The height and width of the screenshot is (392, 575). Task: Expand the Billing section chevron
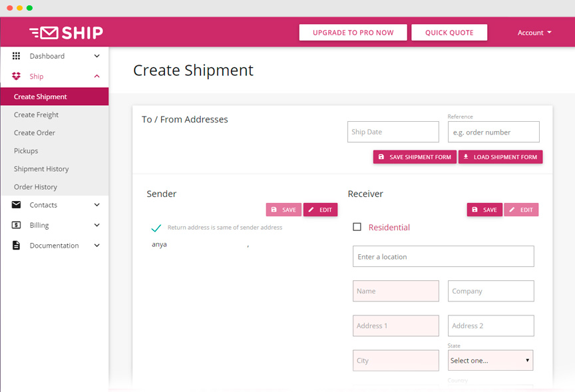[96, 225]
